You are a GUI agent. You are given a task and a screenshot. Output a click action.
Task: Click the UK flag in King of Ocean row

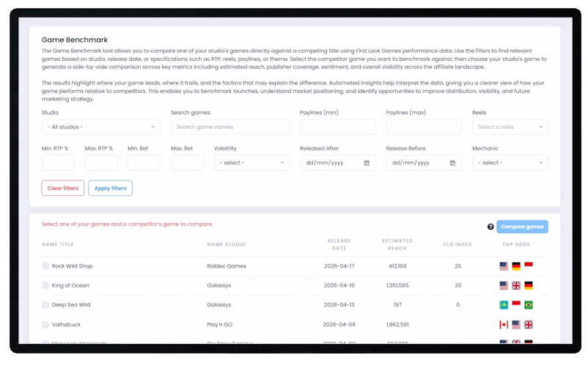click(516, 285)
